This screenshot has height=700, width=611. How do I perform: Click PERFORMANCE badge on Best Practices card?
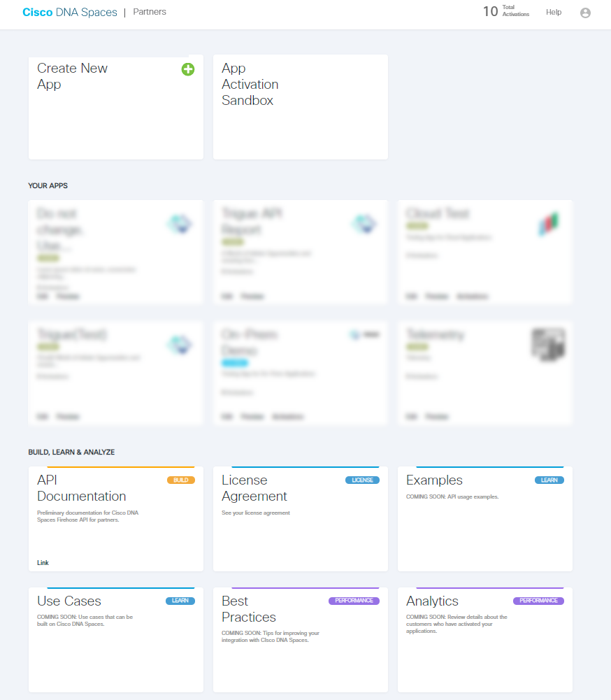[354, 601]
